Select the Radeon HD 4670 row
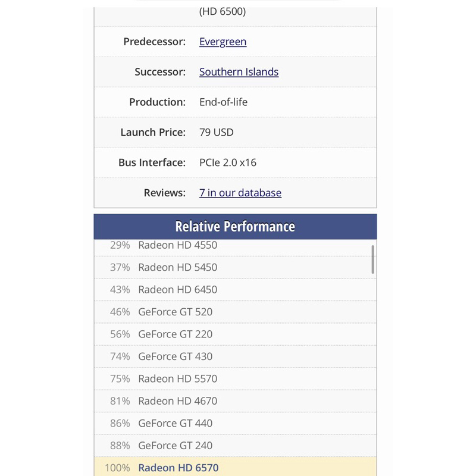Viewport: 476px width, 476px height. click(177, 401)
